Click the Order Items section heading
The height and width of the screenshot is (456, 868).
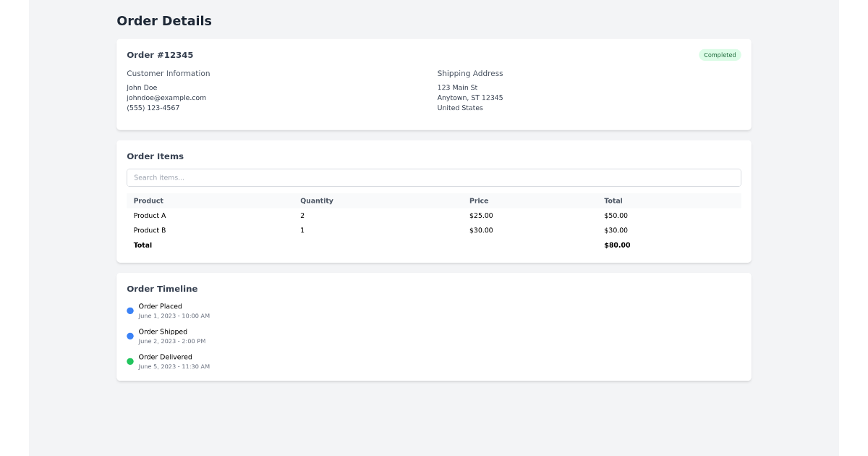(155, 156)
